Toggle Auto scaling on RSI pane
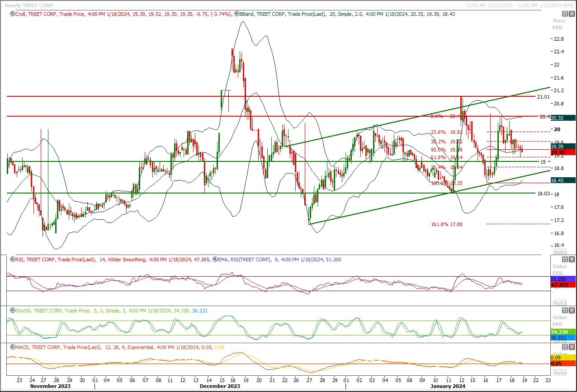Screen dimensions: 577x392 (x=560, y=303)
